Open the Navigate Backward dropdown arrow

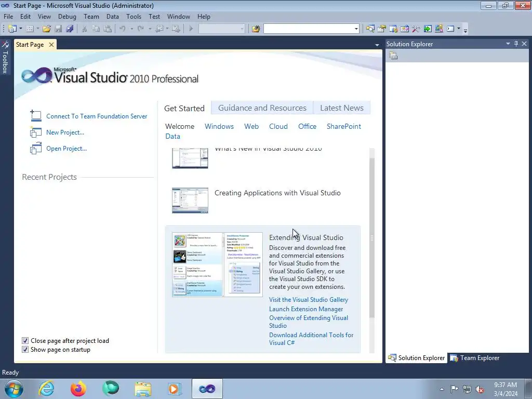[168, 29]
